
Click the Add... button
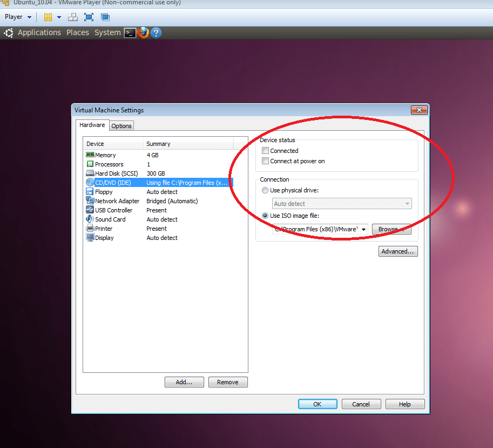tap(184, 382)
